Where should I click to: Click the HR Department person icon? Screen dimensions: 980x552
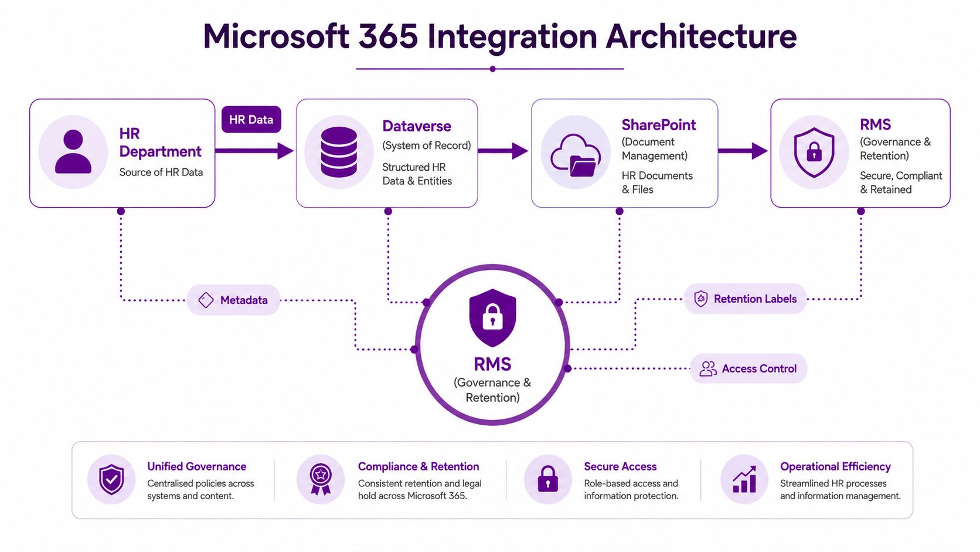(x=73, y=152)
